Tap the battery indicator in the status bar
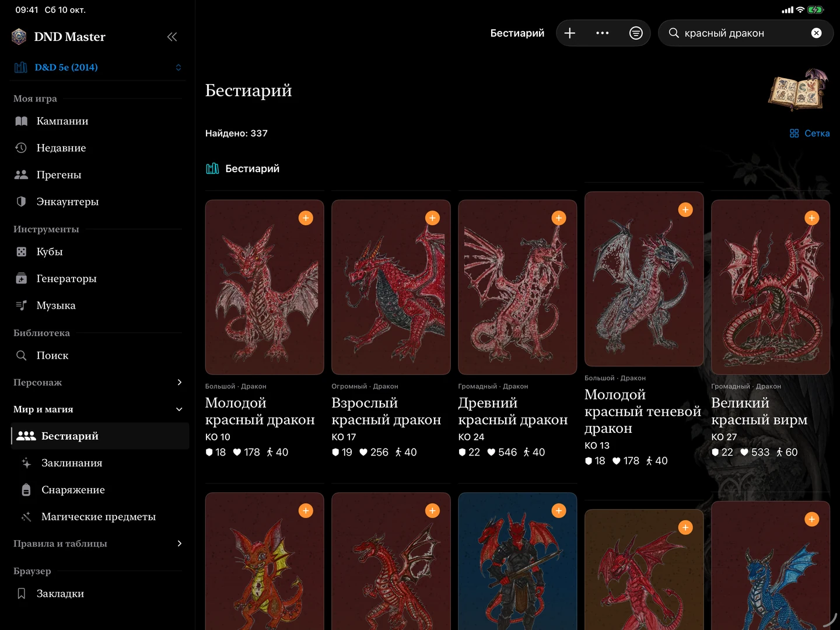Image resolution: width=840 pixels, height=630 pixels. click(x=815, y=10)
